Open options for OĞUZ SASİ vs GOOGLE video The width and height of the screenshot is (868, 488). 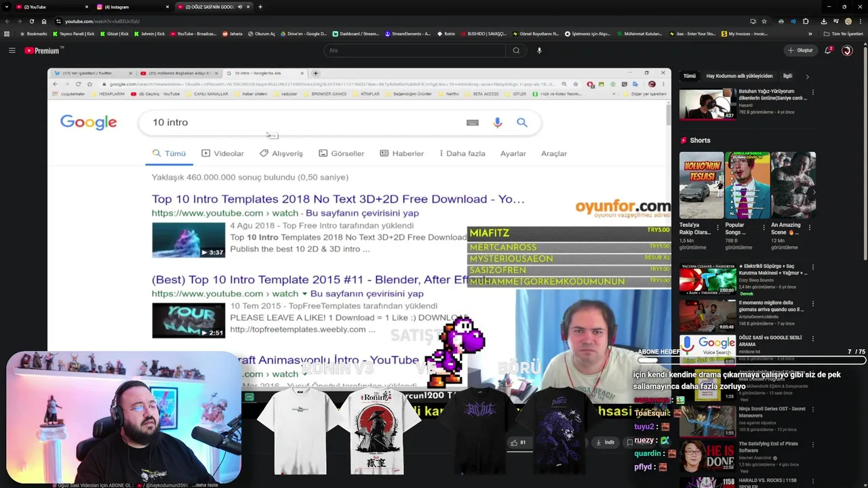[x=812, y=340]
